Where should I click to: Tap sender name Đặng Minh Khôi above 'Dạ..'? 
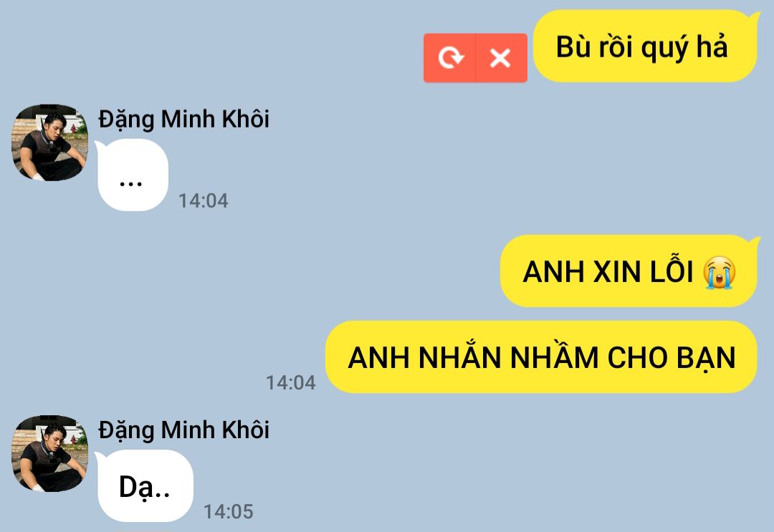pos(183,430)
